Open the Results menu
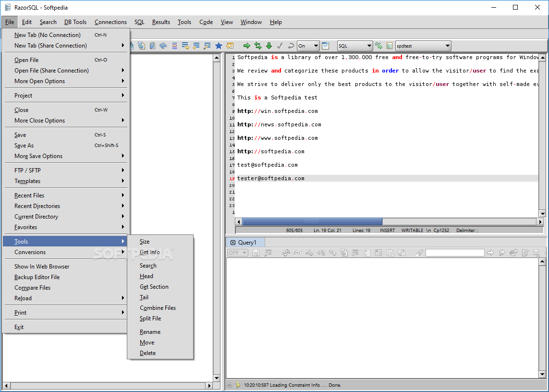 (161, 22)
